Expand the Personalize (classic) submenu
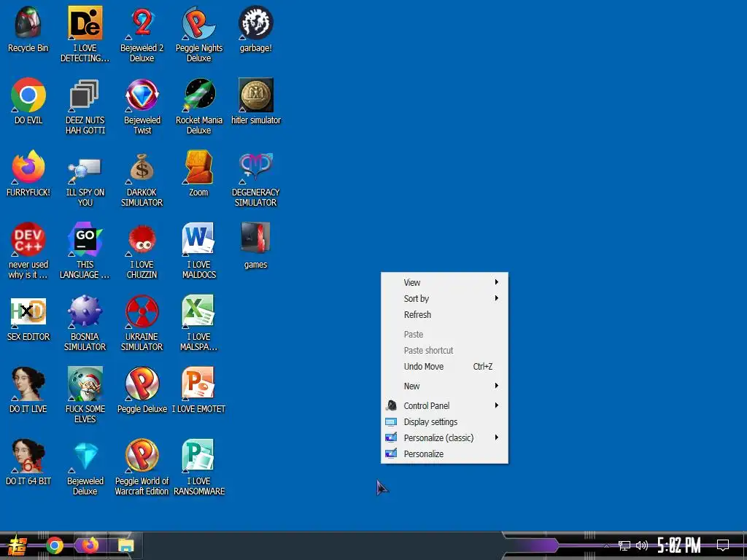This screenshot has width=747, height=560. click(x=444, y=437)
